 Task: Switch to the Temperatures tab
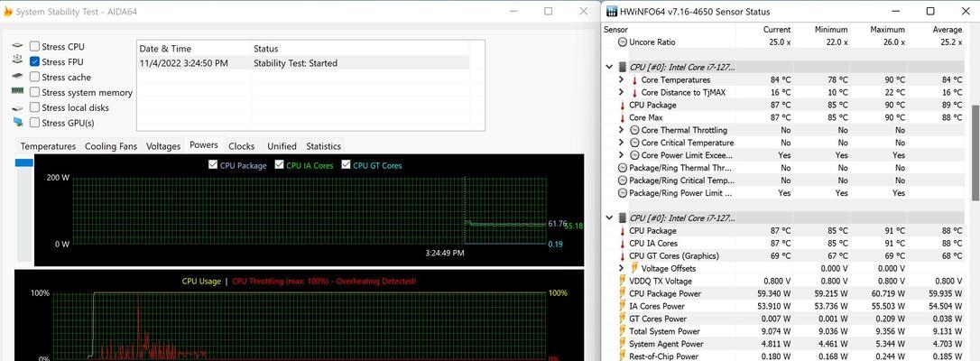[48, 146]
